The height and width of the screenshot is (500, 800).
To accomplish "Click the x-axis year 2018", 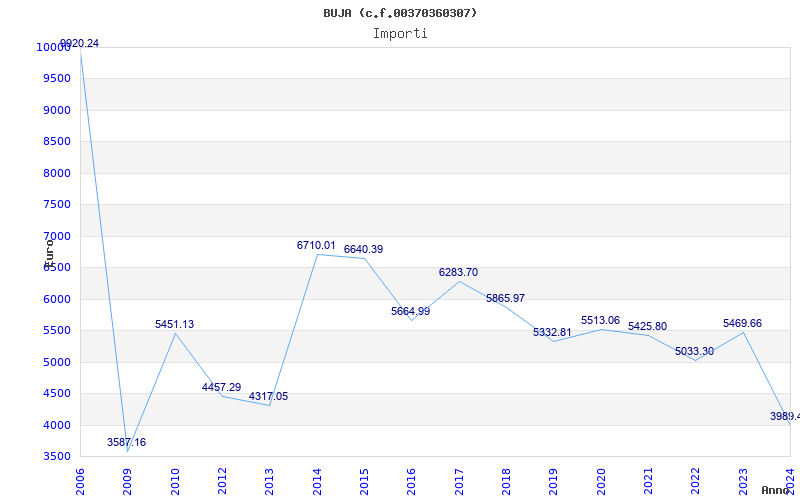I will (506, 482).
